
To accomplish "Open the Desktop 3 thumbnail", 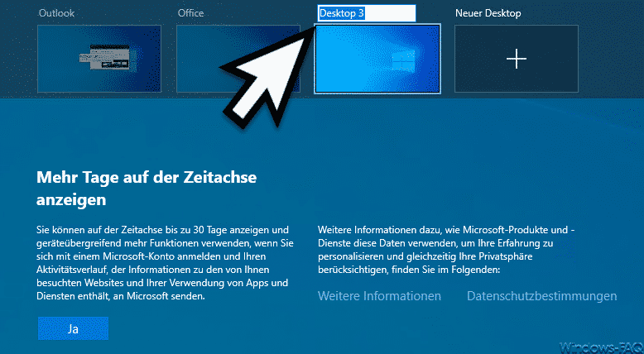I will [x=377, y=59].
